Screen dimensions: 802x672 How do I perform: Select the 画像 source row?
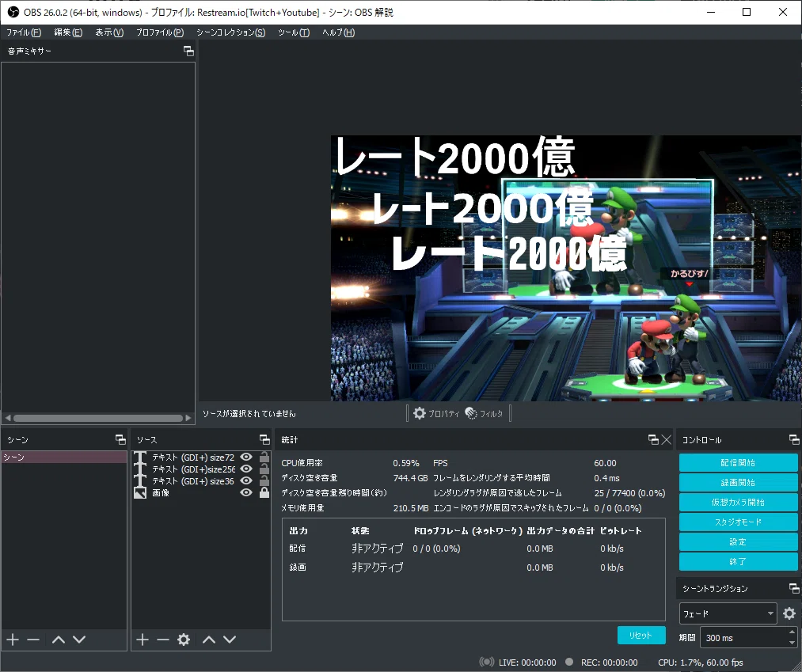click(x=160, y=492)
